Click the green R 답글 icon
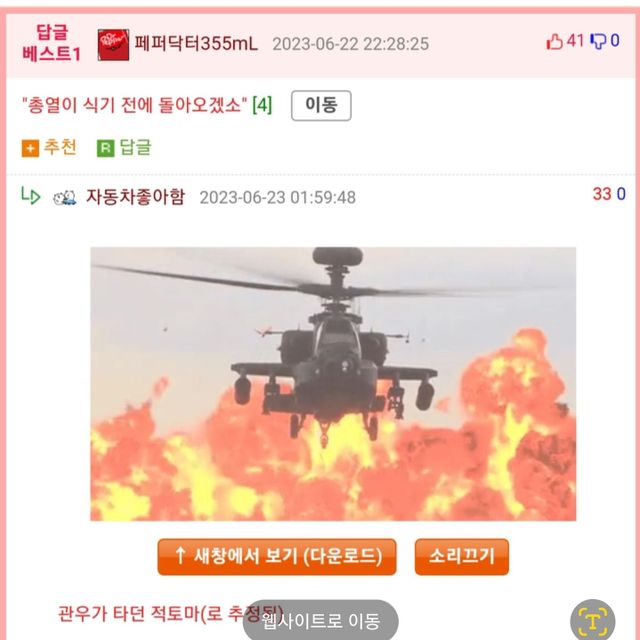 click(105, 149)
